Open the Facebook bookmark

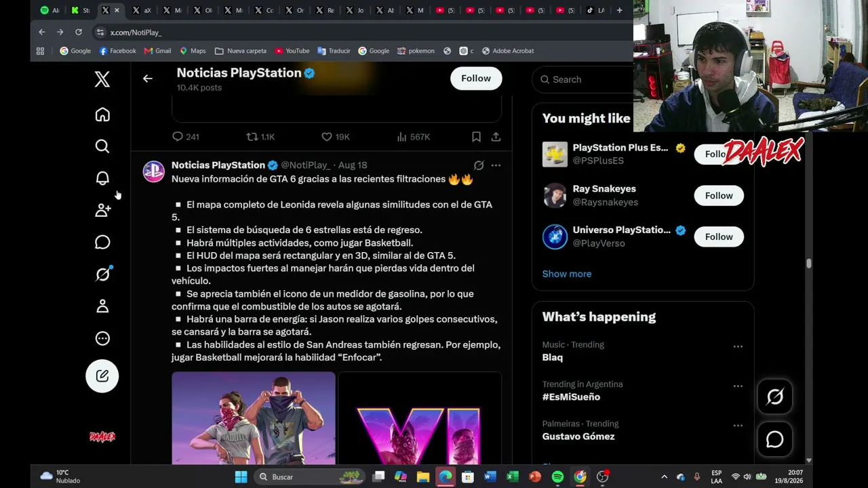click(x=117, y=51)
